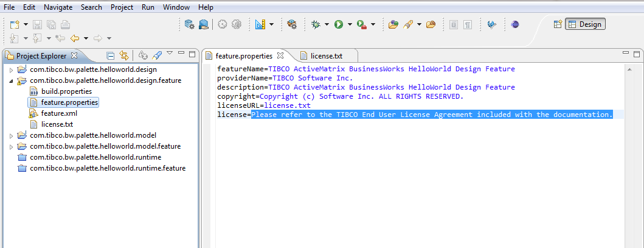Click the Forward navigation arrow

coord(98,38)
